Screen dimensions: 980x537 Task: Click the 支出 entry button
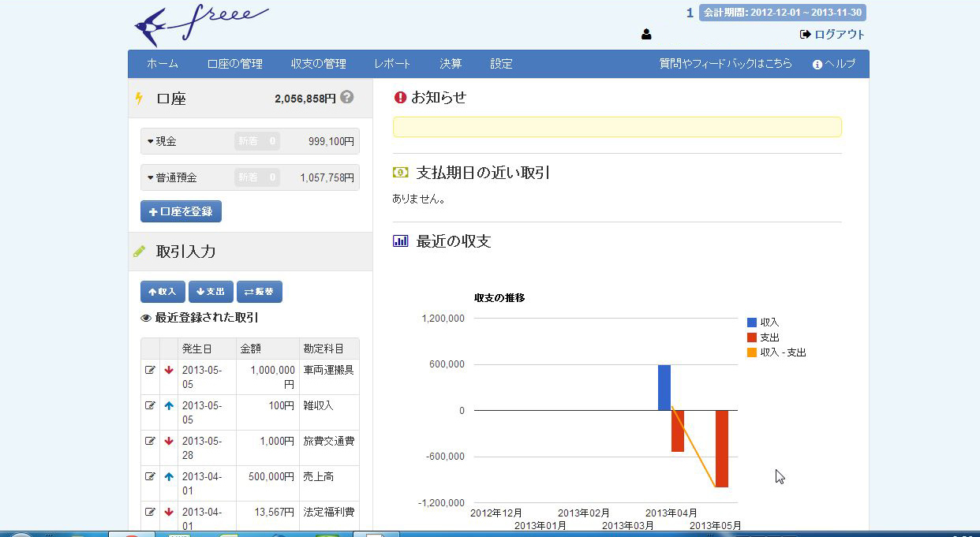pos(211,292)
